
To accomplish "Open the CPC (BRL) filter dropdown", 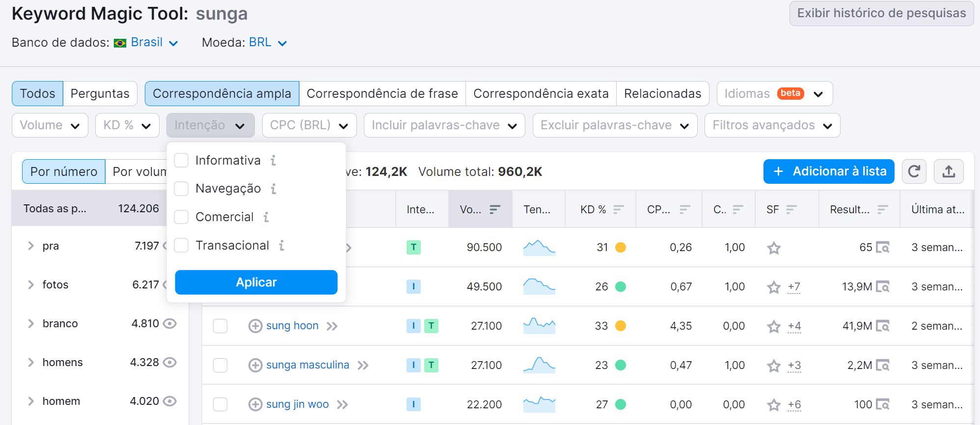I will click(309, 125).
